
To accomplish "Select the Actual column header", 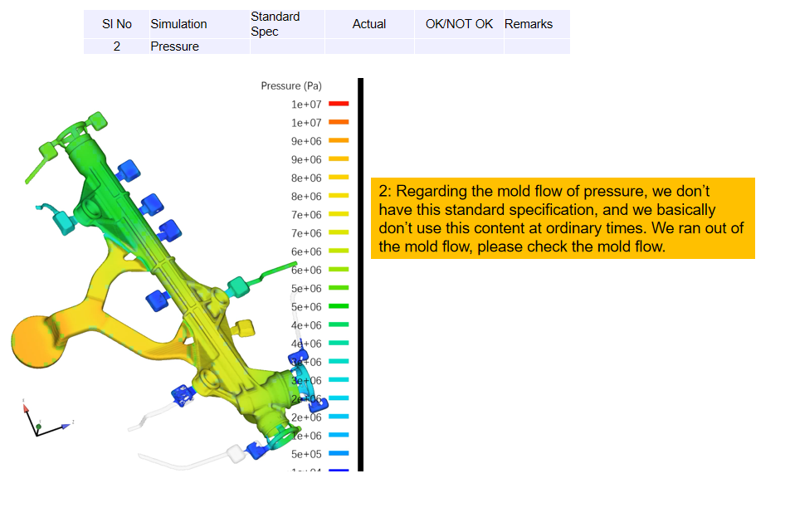I will click(x=369, y=24).
